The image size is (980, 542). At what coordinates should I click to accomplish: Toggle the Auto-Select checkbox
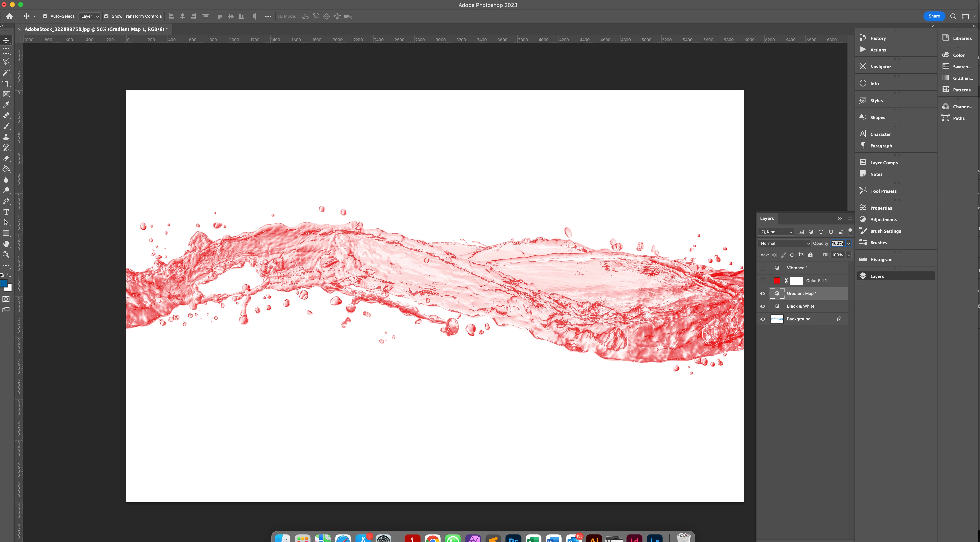[45, 16]
